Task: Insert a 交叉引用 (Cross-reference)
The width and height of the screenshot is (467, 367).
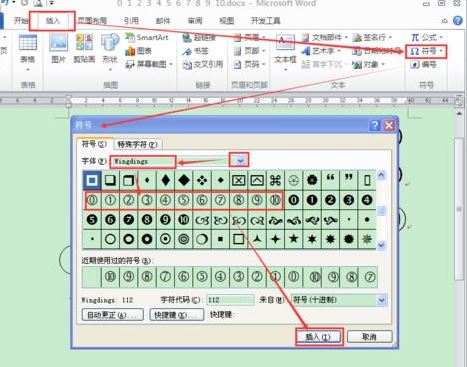Action: pos(203,64)
